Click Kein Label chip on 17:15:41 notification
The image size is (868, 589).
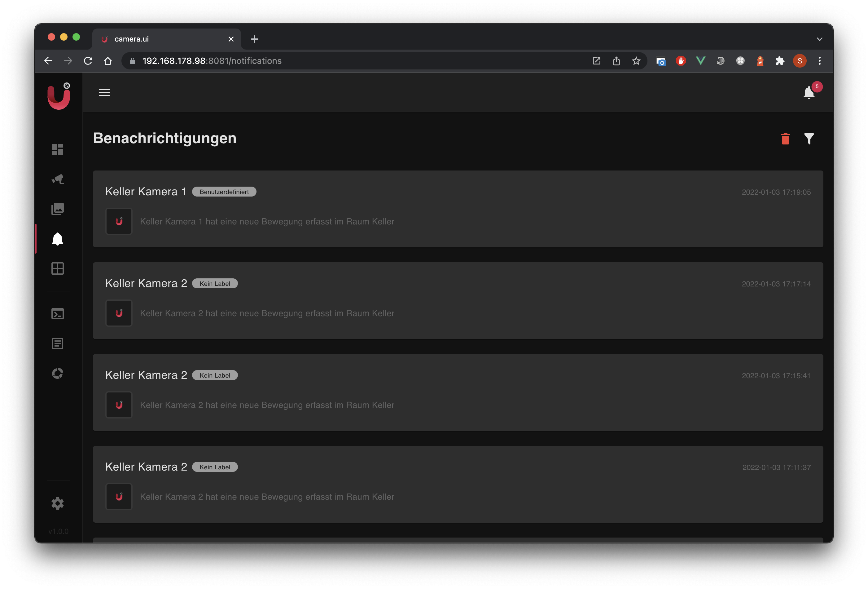(215, 375)
